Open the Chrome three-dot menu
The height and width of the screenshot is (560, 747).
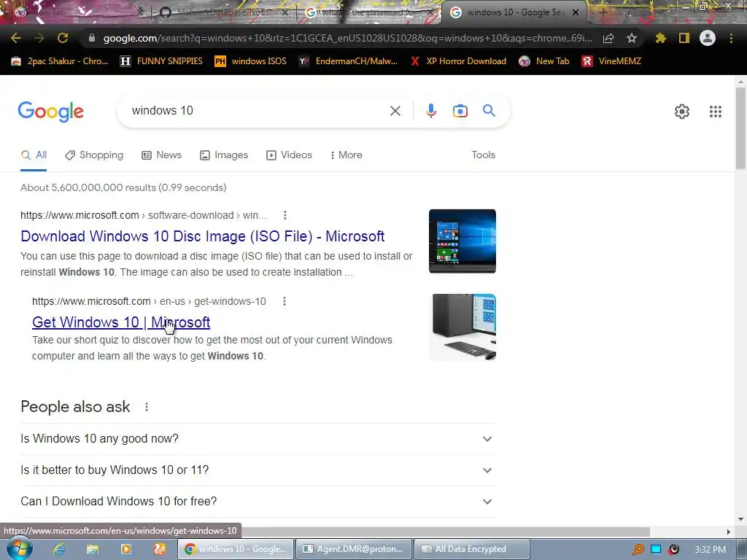731,38
